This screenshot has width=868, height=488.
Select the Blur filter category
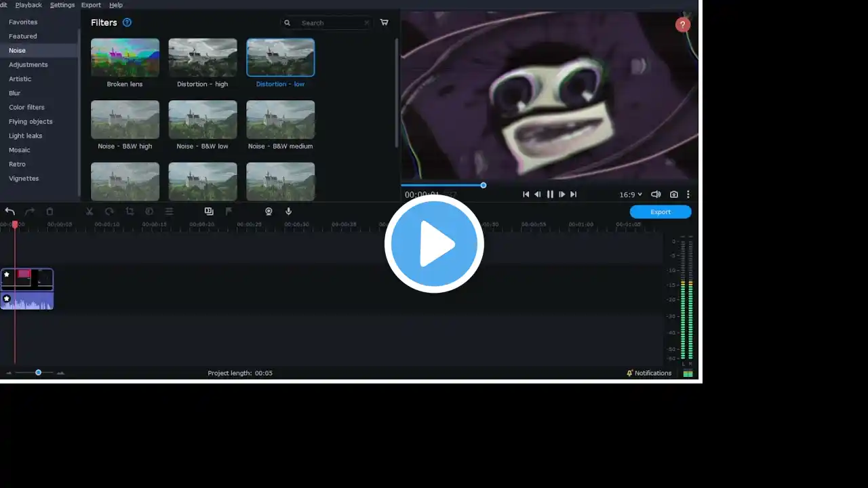tap(15, 93)
